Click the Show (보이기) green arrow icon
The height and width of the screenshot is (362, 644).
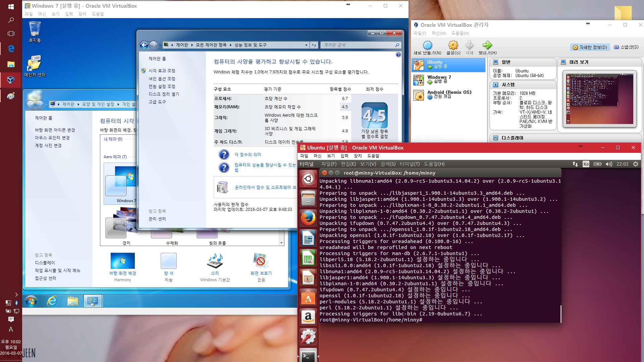click(487, 46)
